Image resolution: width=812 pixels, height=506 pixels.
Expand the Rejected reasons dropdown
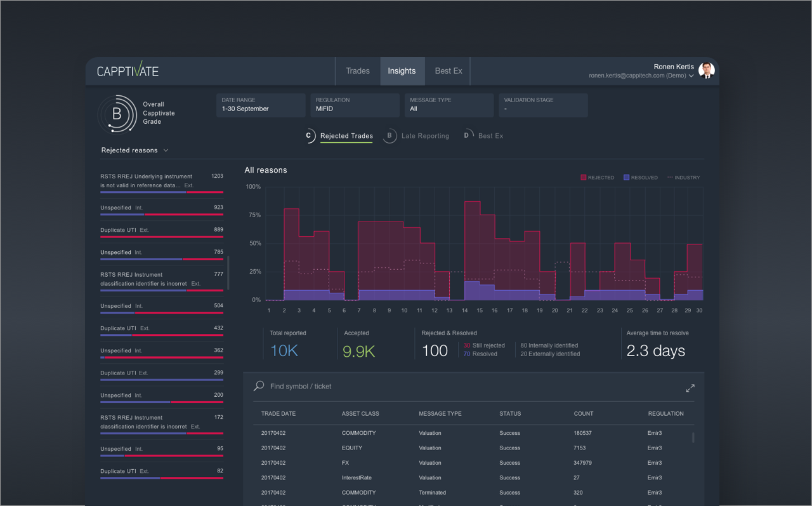pyautogui.click(x=134, y=150)
